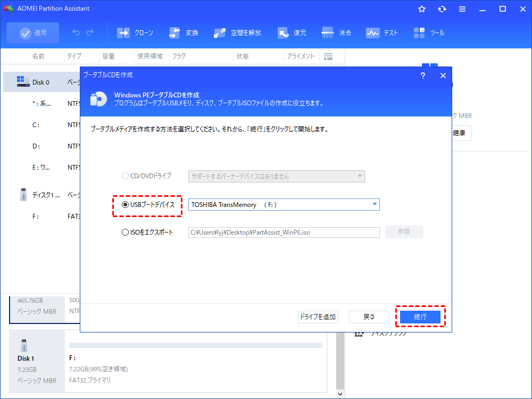Click the refresh icon in title bar

click(x=442, y=9)
